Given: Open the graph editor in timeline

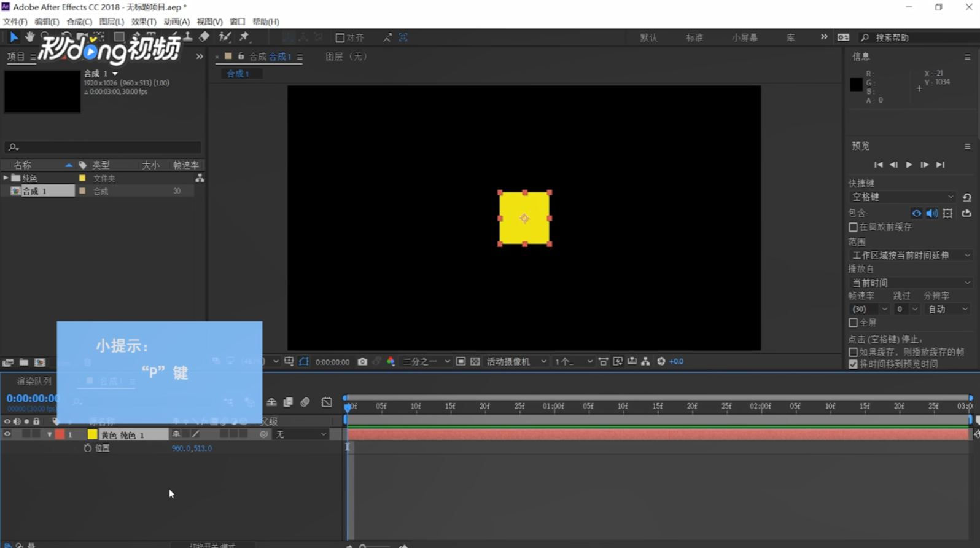Looking at the screenshot, I should point(327,402).
